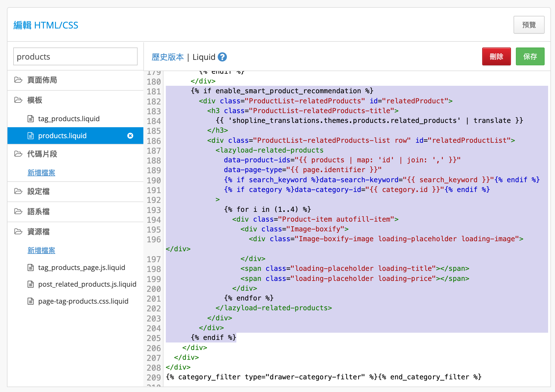Image resolution: width=555 pixels, height=392 pixels.
Task: Click the green 保存 save button
Action: tap(530, 56)
